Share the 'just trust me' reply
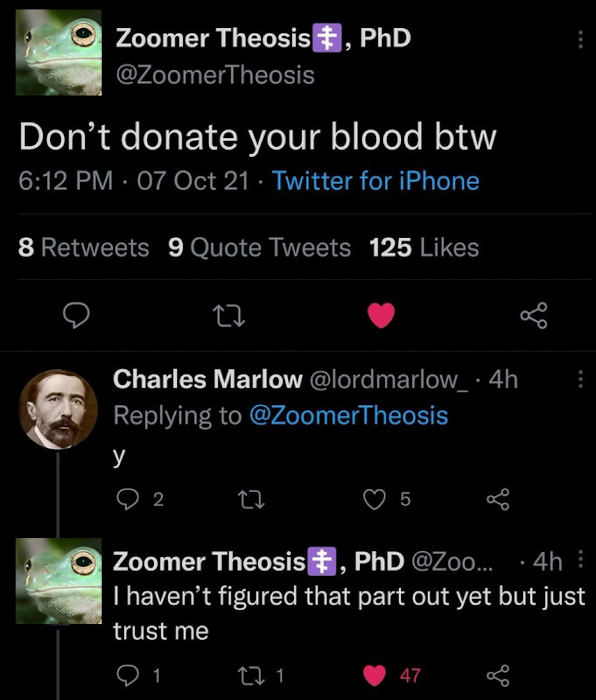The height and width of the screenshot is (700, 596). 498,675
